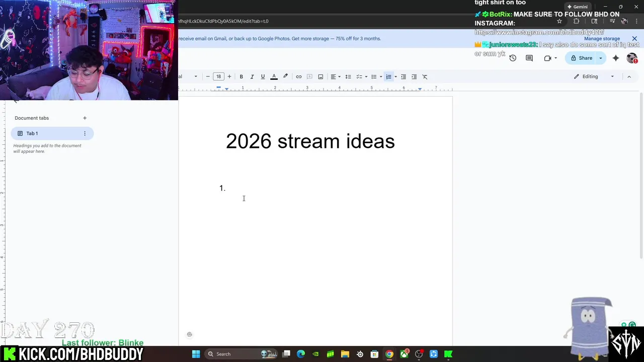Open File Explorer from the taskbar

(x=345, y=354)
